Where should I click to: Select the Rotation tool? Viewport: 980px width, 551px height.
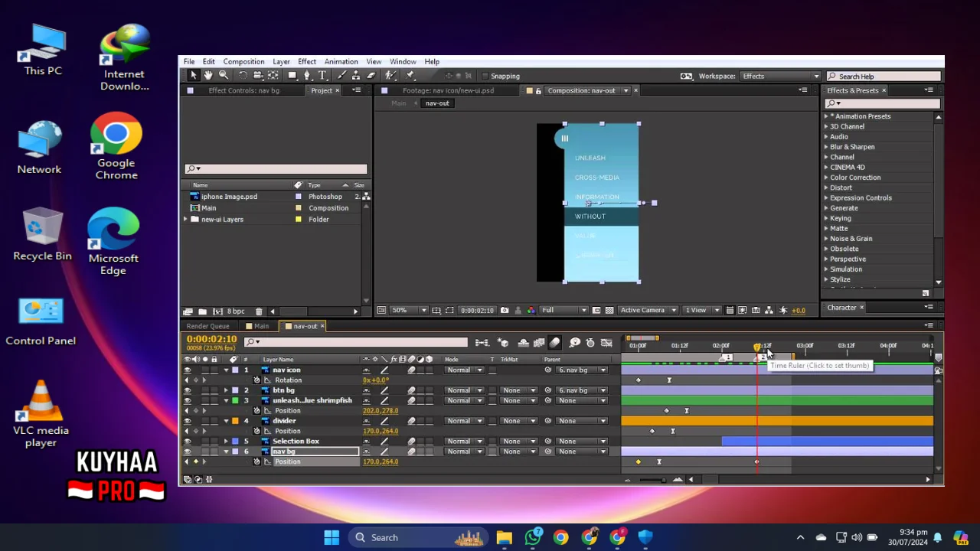[243, 75]
